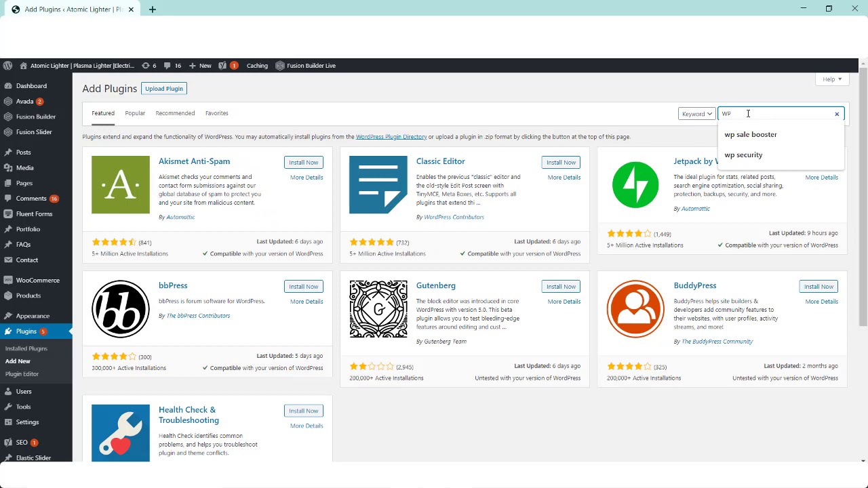Image resolution: width=868 pixels, height=488 pixels.
Task: Click the WordPress logo in admin bar
Action: [7, 66]
